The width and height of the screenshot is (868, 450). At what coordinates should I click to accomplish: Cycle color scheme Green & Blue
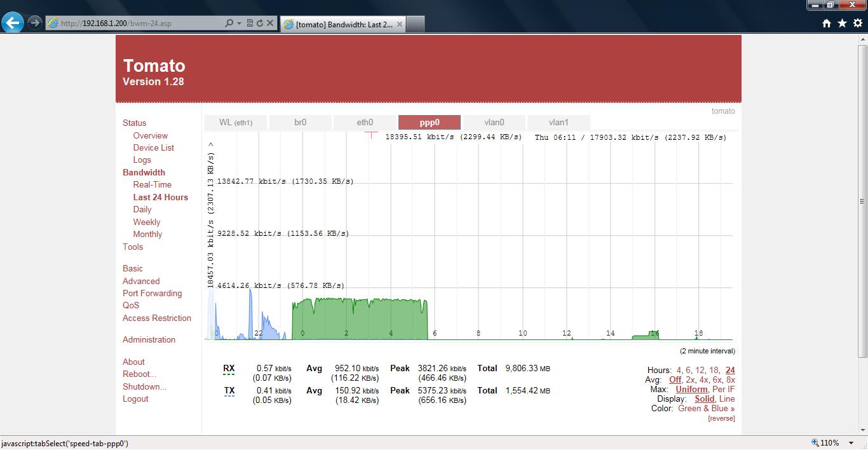[x=707, y=408]
